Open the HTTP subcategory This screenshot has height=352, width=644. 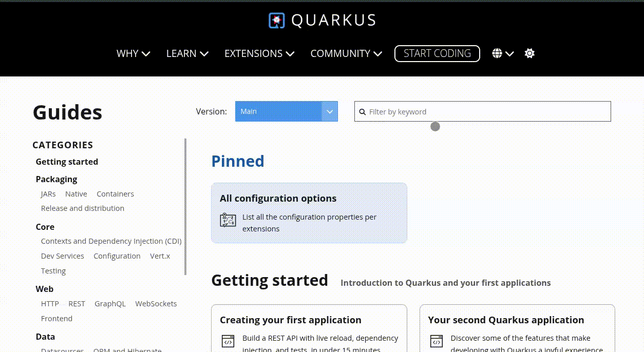[50, 304]
